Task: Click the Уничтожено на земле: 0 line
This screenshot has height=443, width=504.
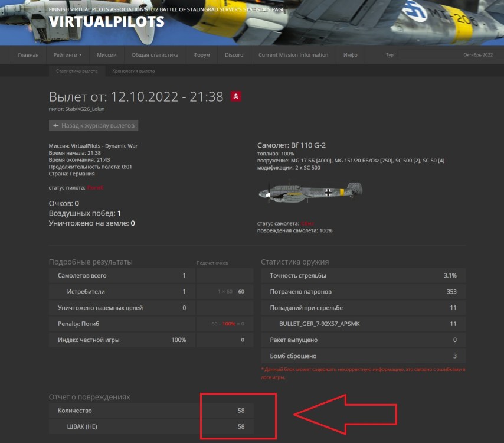Action: click(92, 223)
